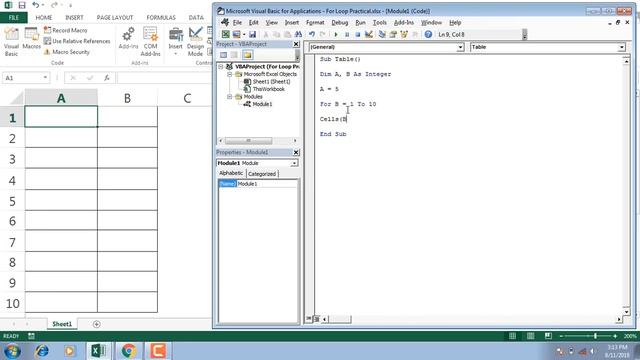Switch to Full Module View at code window bottom
The image size is (640, 360).
pyautogui.click(x=316, y=319)
